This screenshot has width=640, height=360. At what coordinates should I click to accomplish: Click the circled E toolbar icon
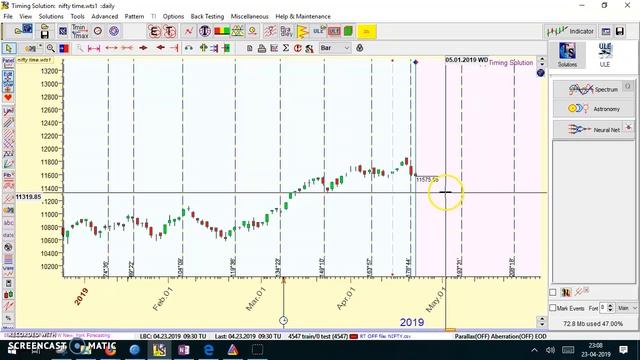click(154, 31)
